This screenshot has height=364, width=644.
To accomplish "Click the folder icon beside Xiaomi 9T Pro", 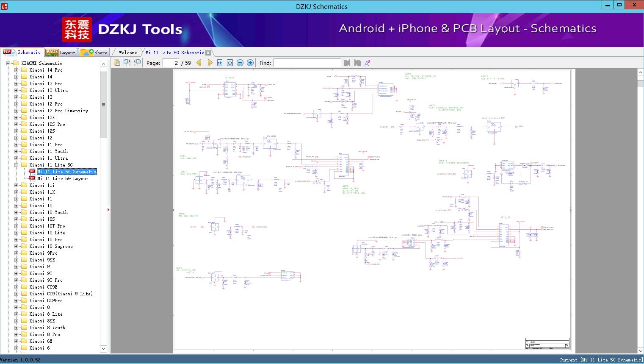I will click(x=24, y=280).
